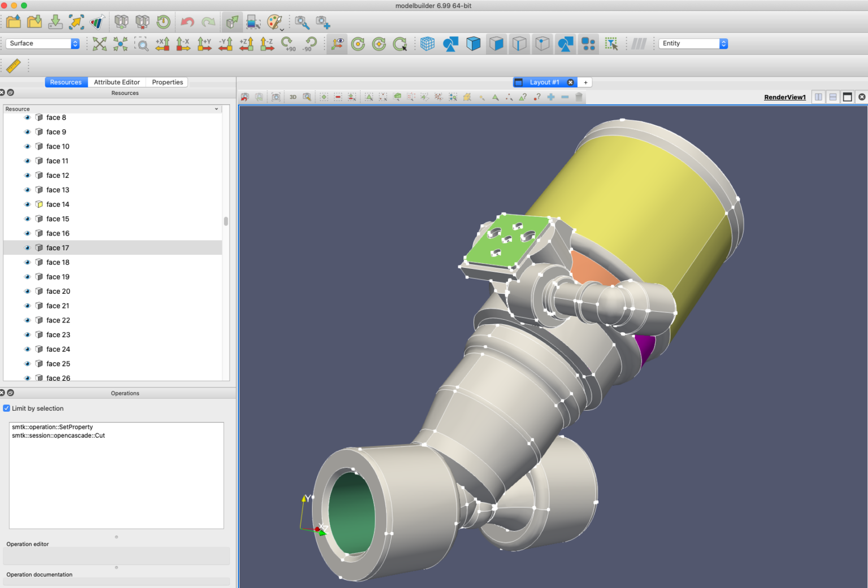Toggle visibility of face 20

[x=27, y=291]
